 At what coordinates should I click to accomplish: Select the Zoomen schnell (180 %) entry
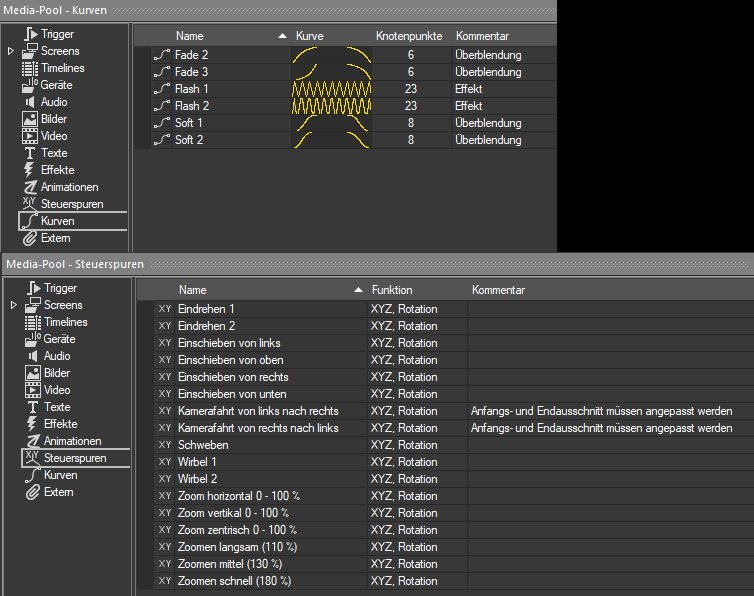(x=234, y=581)
